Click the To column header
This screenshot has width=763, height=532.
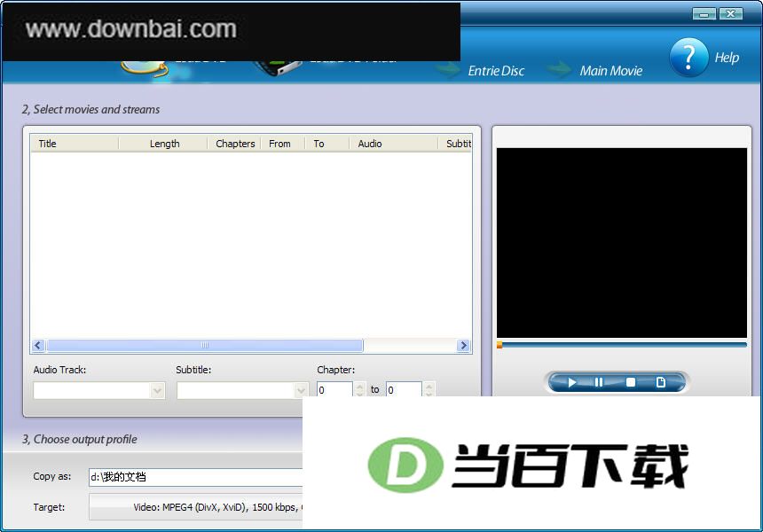click(327, 144)
